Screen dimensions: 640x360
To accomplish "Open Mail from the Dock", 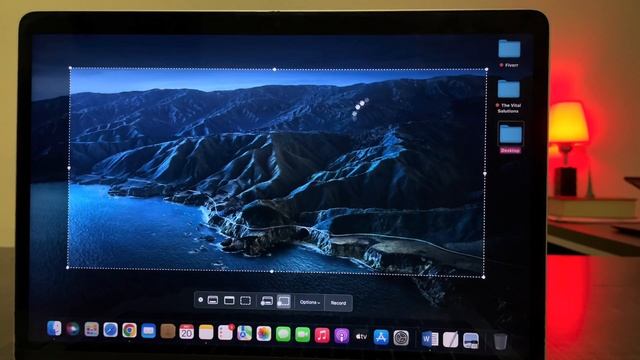I will click(x=148, y=331).
